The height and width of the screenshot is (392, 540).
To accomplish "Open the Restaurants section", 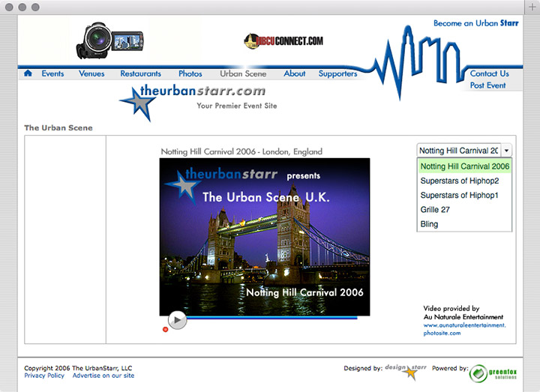I will pos(140,73).
